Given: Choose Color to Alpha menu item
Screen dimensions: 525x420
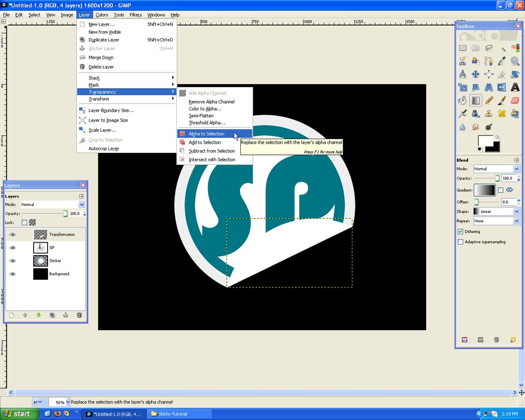Looking at the screenshot, I should [x=215, y=109].
